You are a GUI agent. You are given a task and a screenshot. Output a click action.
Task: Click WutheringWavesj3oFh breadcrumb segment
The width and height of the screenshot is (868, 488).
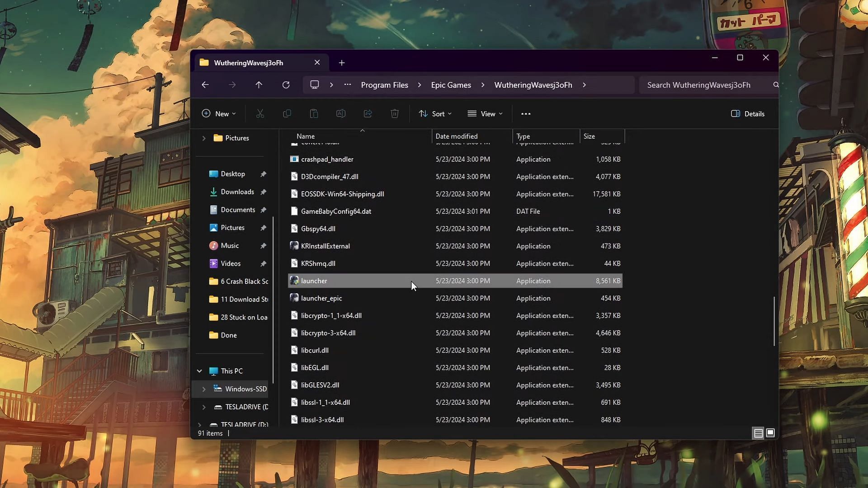tap(533, 85)
